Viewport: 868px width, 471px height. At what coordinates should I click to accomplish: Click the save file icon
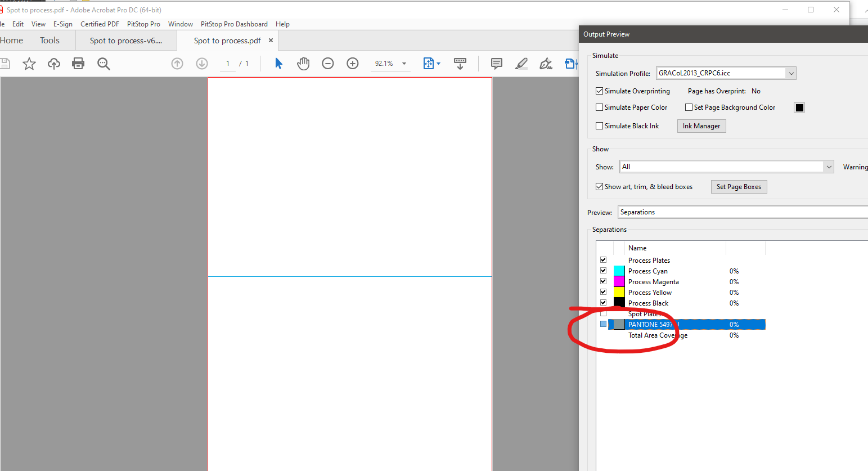click(x=5, y=64)
